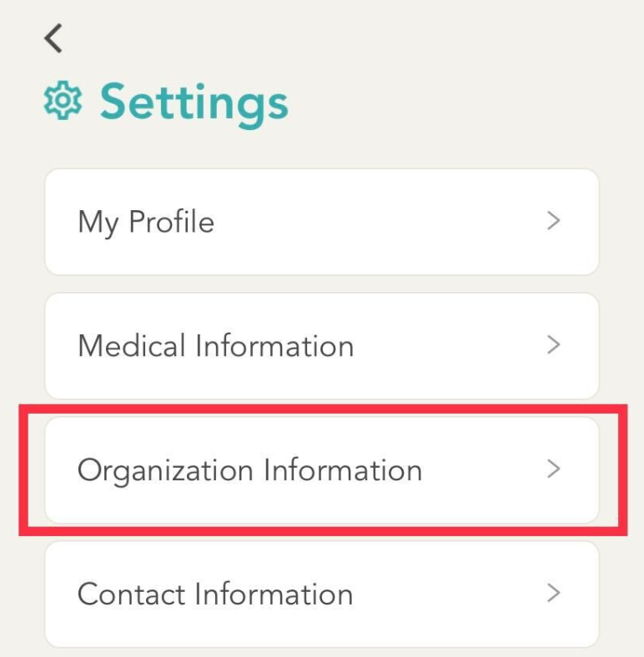Click the Organization Information chevron arrow
The image size is (644, 657).
coord(553,469)
